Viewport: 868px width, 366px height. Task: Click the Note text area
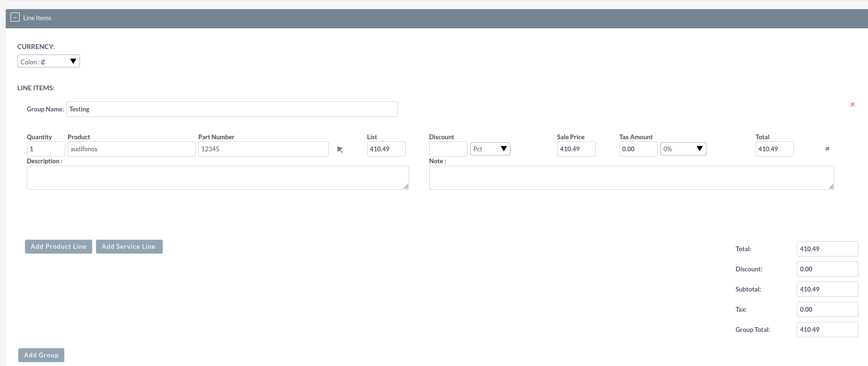pyautogui.click(x=631, y=178)
